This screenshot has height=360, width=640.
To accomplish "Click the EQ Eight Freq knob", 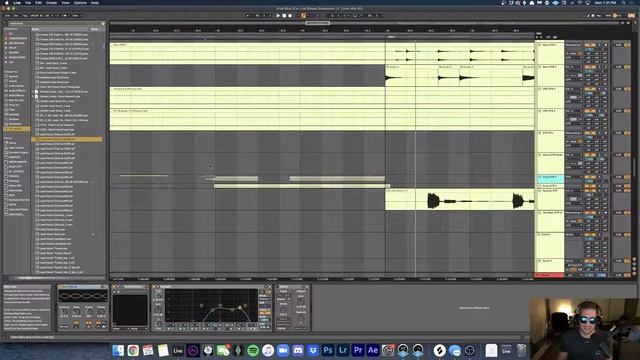I will click(158, 295).
